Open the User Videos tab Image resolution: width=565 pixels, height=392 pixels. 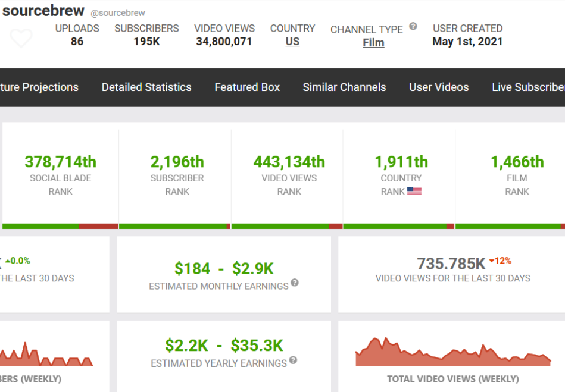(x=439, y=87)
